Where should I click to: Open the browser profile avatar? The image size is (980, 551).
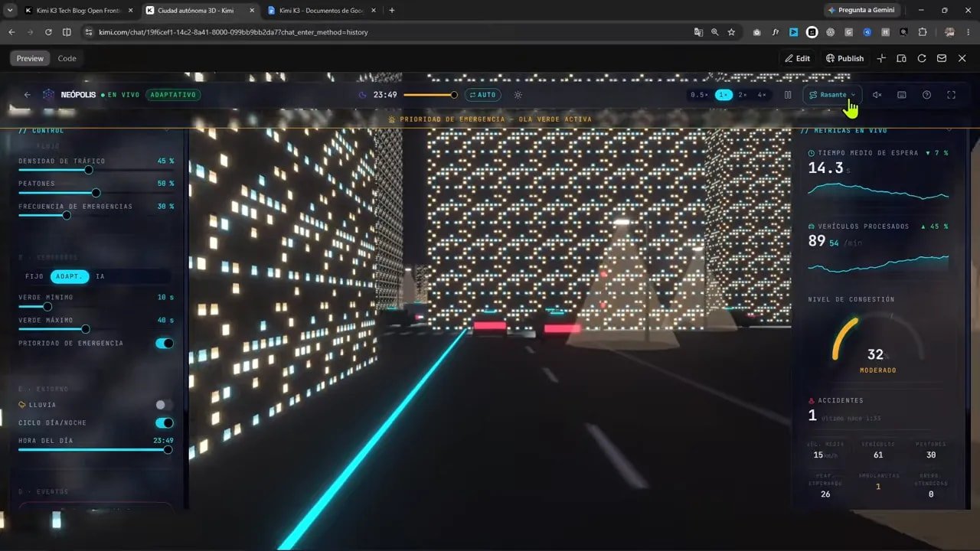[x=949, y=32]
